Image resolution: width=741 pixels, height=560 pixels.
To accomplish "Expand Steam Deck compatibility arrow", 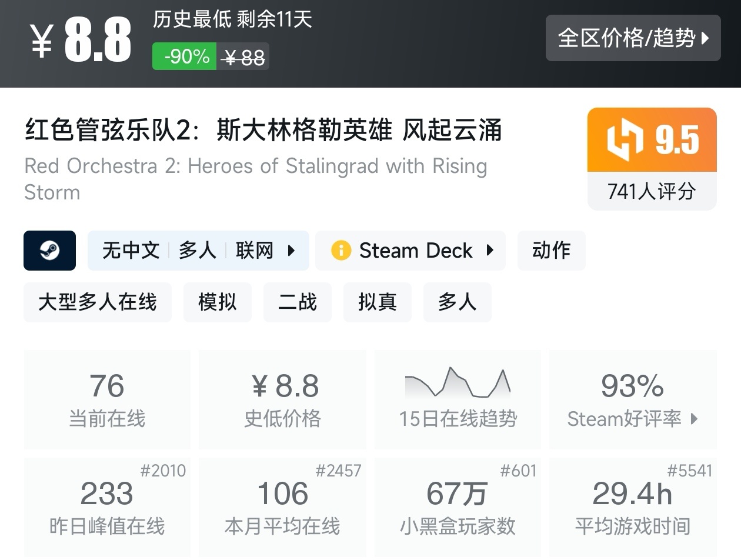I will click(x=490, y=251).
